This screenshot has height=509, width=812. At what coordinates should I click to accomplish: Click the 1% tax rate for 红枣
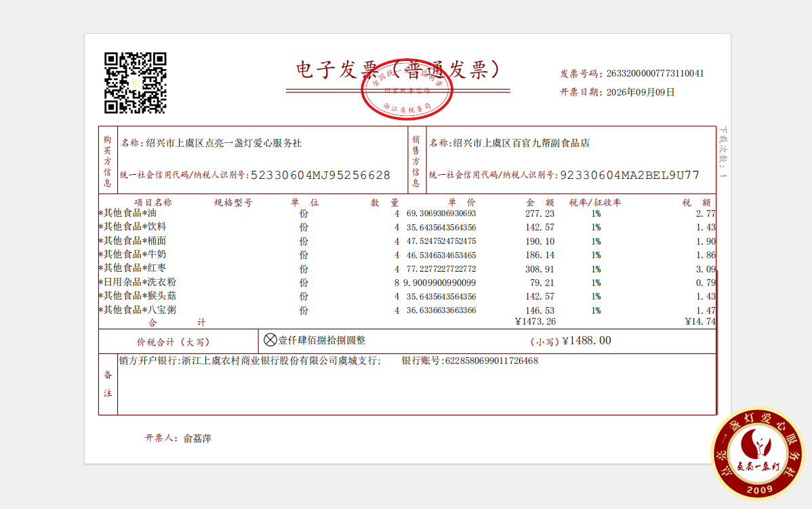pos(596,269)
